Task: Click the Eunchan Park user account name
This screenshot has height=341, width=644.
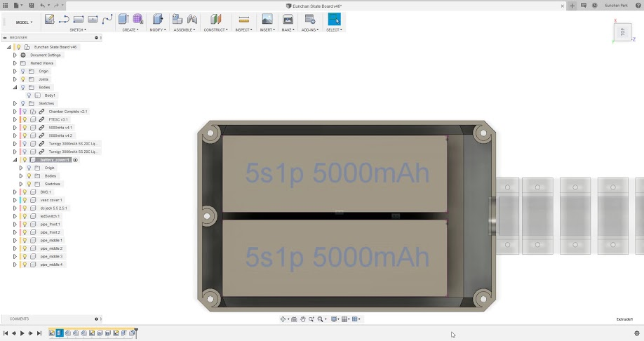Action: point(616,6)
